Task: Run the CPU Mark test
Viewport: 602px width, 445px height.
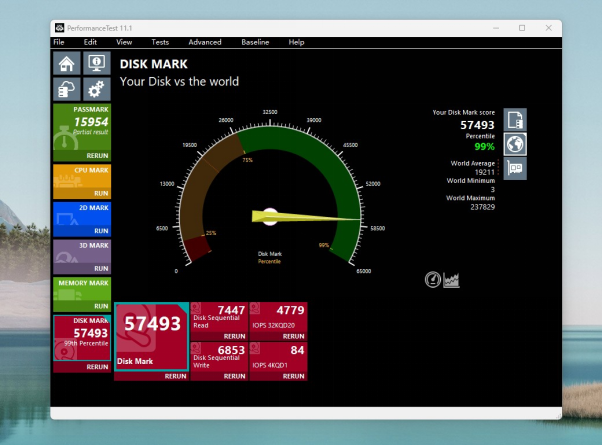Action: point(101,193)
